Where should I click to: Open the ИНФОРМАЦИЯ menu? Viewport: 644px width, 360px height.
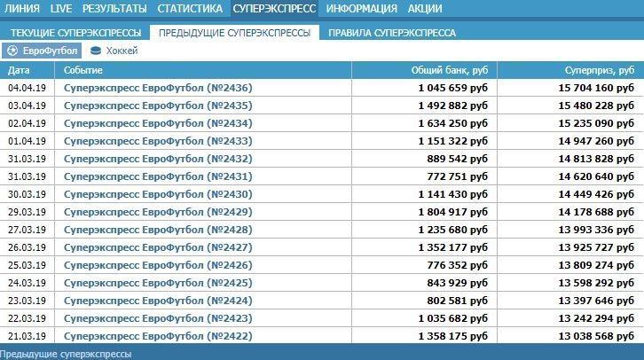pyautogui.click(x=361, y=9)
